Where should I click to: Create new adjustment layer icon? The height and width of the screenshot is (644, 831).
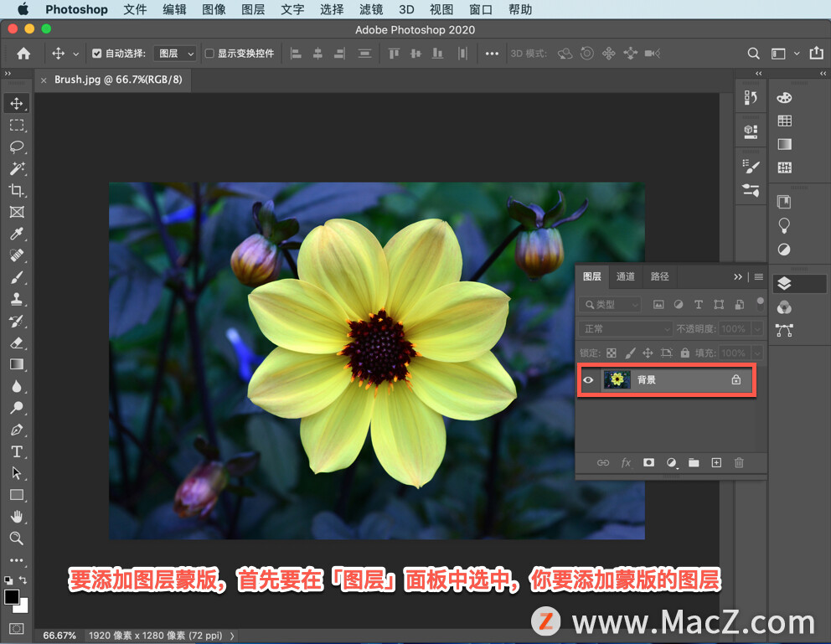672,463
